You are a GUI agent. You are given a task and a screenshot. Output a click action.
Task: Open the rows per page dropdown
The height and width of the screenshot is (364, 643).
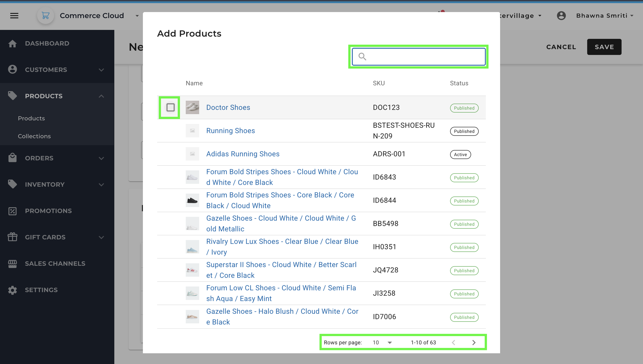coord(382,342)
